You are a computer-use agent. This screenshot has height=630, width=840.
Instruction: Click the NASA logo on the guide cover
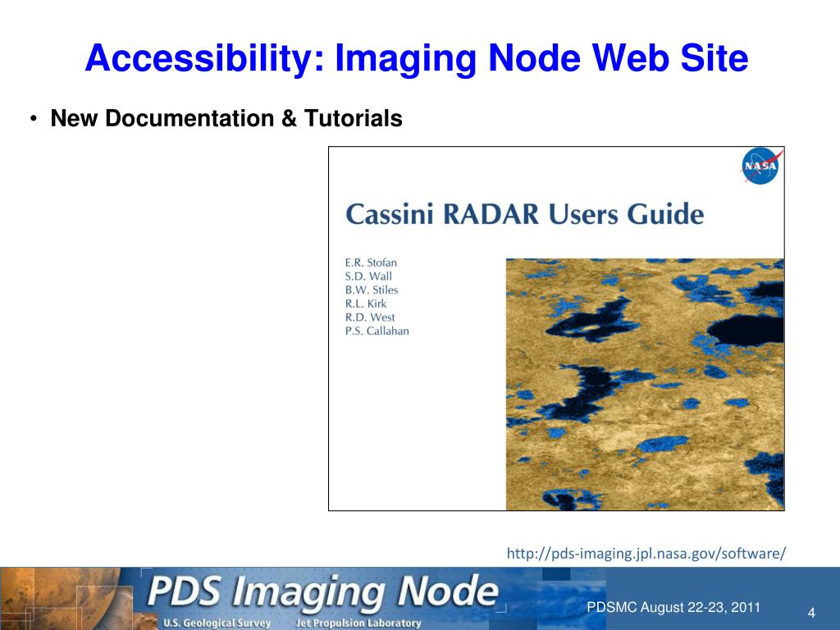click(761, 166)
